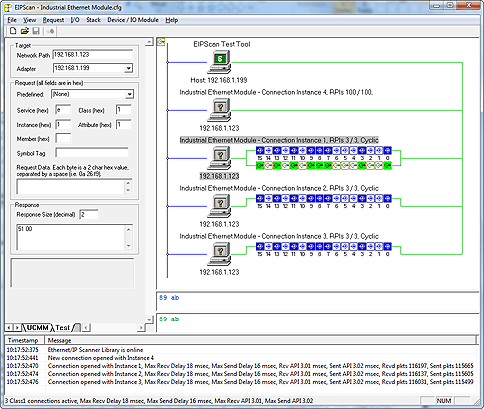Click the Timestamp column header
Screen dimensions: 484x409
point(25,340)
